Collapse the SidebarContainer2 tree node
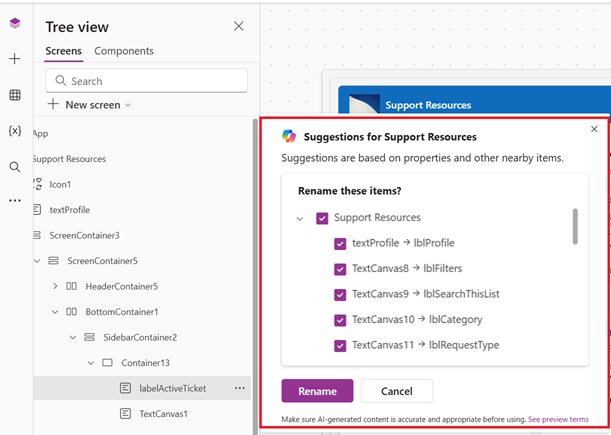611x435 pixels. 73,337
